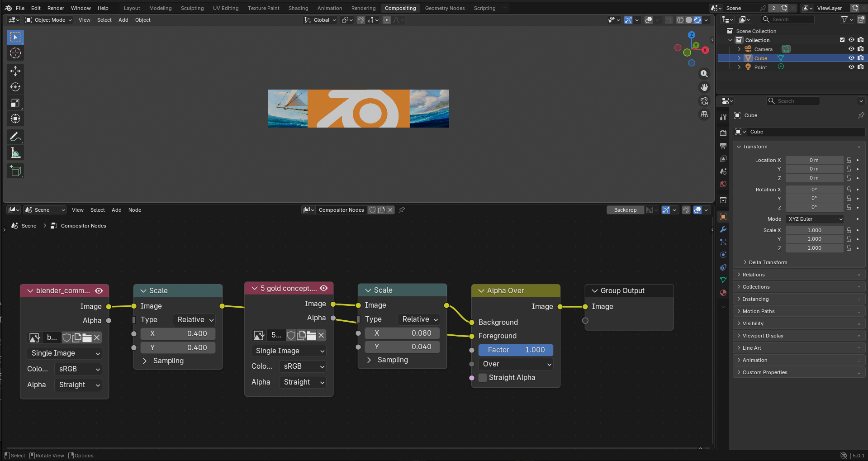
Task: Open XYZ Euler rotation mode dropdown
Action: point(815,219)
